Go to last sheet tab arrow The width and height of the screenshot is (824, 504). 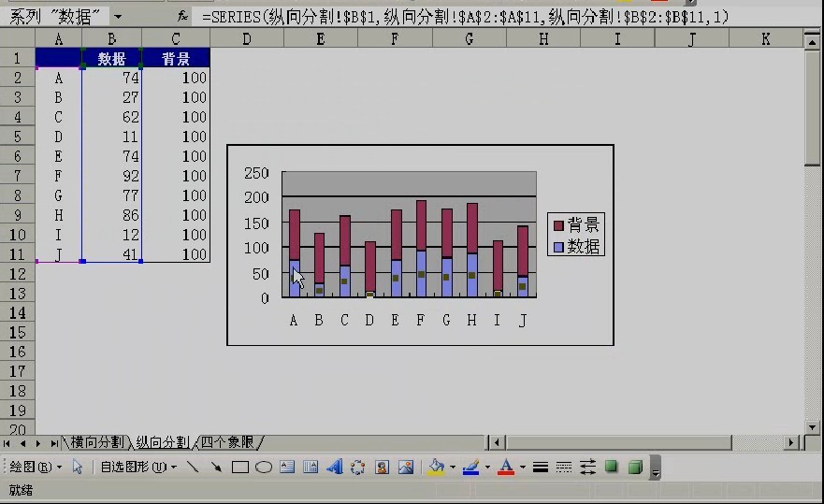coord(54,443)
